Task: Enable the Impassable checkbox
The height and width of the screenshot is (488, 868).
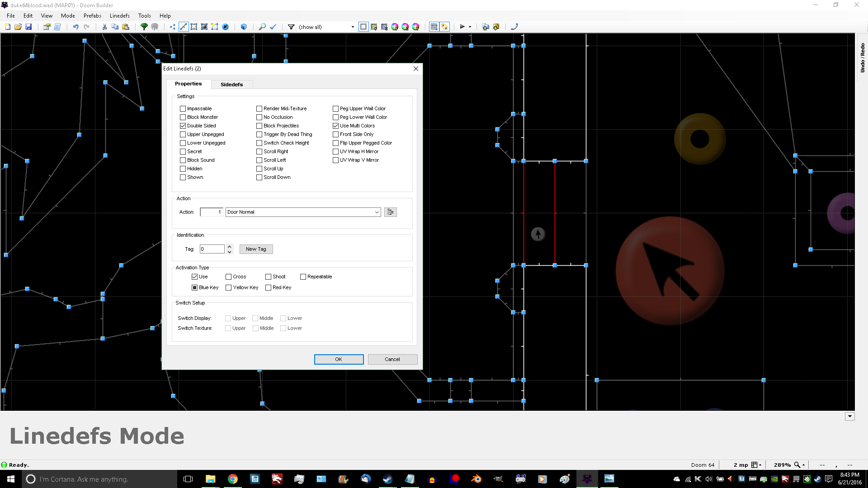Action: point(183,108)
